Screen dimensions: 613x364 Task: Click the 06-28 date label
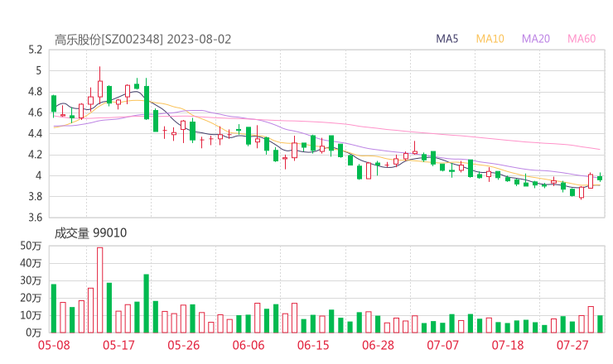[378, 345]
